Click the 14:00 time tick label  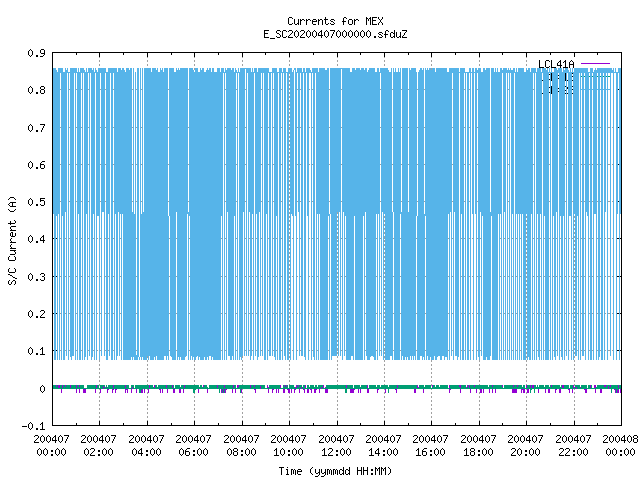tap(383, 452)
